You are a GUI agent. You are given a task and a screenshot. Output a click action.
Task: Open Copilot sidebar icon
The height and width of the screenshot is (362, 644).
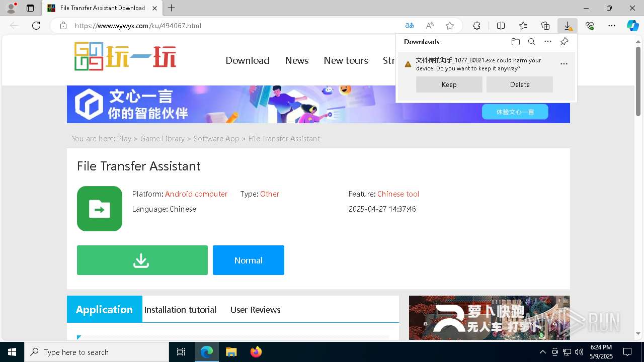tap(632, 26)
